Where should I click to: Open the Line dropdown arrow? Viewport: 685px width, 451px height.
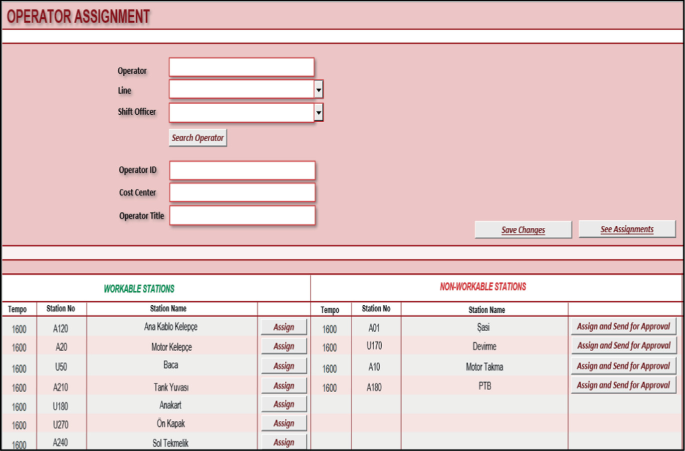coord(318,90)
